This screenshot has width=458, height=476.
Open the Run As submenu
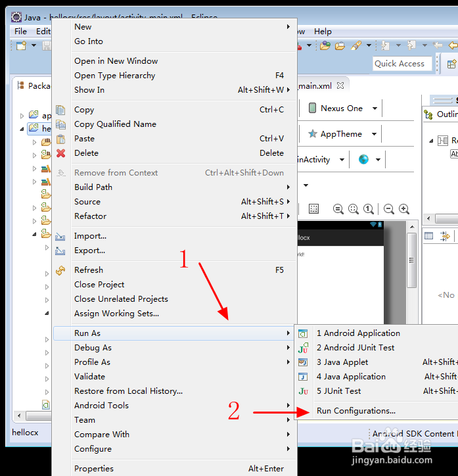tap(175, 333)
